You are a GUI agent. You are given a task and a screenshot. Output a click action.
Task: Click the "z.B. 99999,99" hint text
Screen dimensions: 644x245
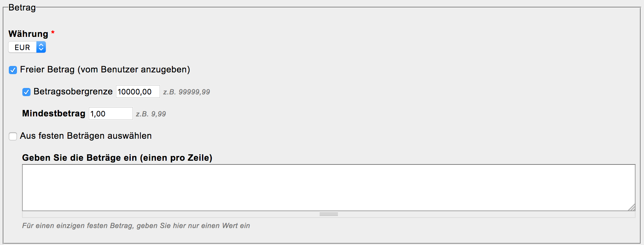(186, 92)
